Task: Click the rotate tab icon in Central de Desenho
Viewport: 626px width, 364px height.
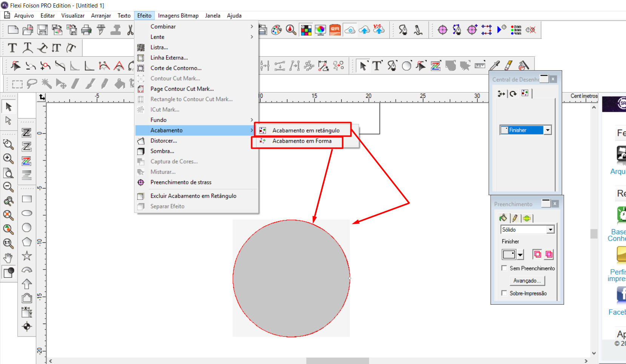Action: (513, 94)
